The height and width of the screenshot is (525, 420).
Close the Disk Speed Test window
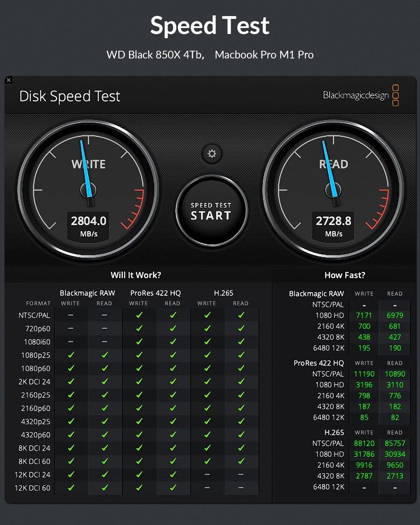click(x=9, y=80)
